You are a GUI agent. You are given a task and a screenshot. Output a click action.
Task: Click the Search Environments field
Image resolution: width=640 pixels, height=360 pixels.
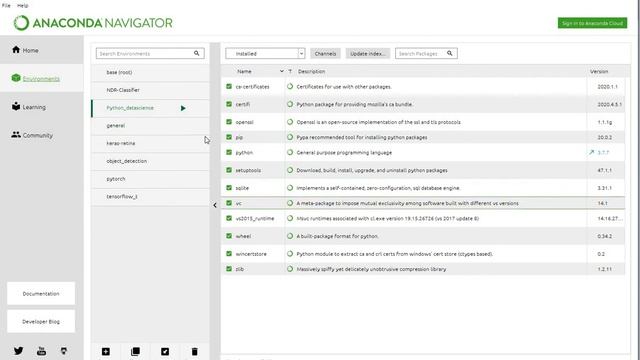point(150,53)
